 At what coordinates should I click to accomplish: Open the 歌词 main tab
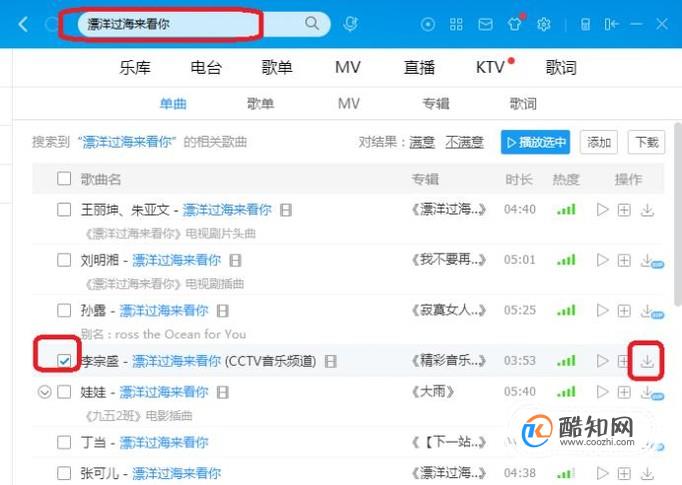point(561,67)
